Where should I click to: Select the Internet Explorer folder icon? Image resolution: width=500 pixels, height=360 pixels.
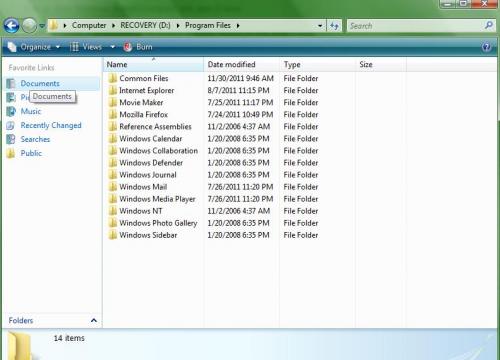coord(113,90)
